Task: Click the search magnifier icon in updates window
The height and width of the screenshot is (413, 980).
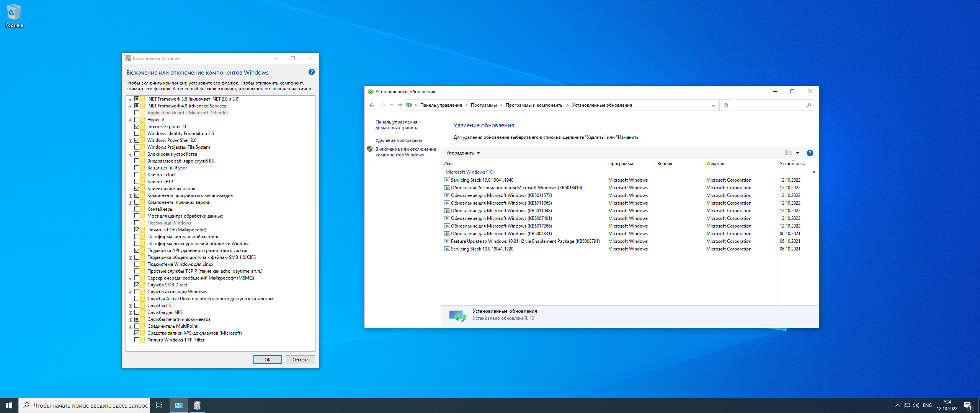Action: tap(808, 105)
